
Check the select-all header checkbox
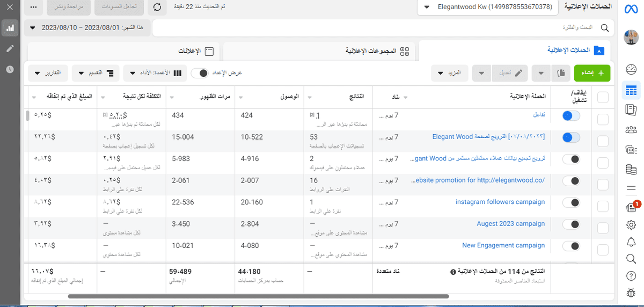coord(603,97)
